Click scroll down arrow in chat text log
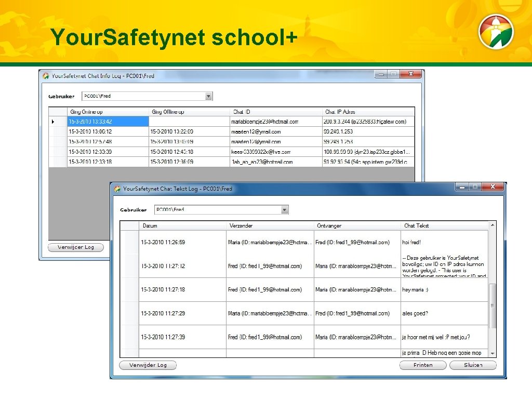Viewport: 532px width, 399px height. tap(493, 353)
